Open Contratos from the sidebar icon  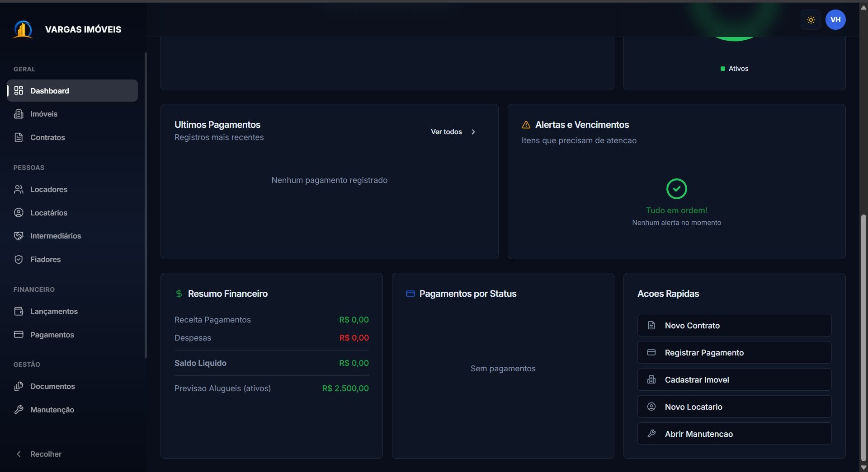tap(19, 137)
